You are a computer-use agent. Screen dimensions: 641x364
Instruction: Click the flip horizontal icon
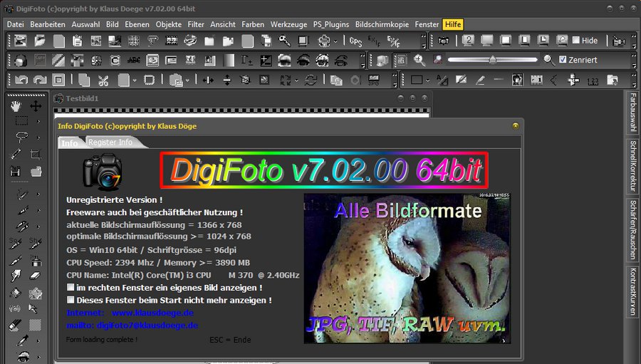[208, 80]
